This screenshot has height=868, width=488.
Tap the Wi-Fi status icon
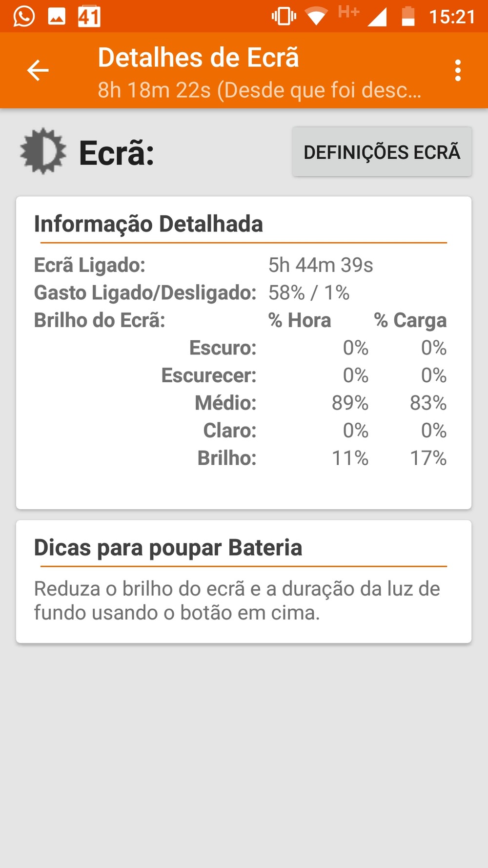point(316,17)
